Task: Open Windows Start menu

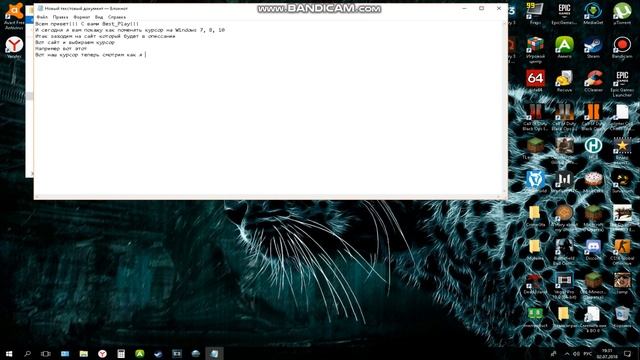Action: [9, 353]
